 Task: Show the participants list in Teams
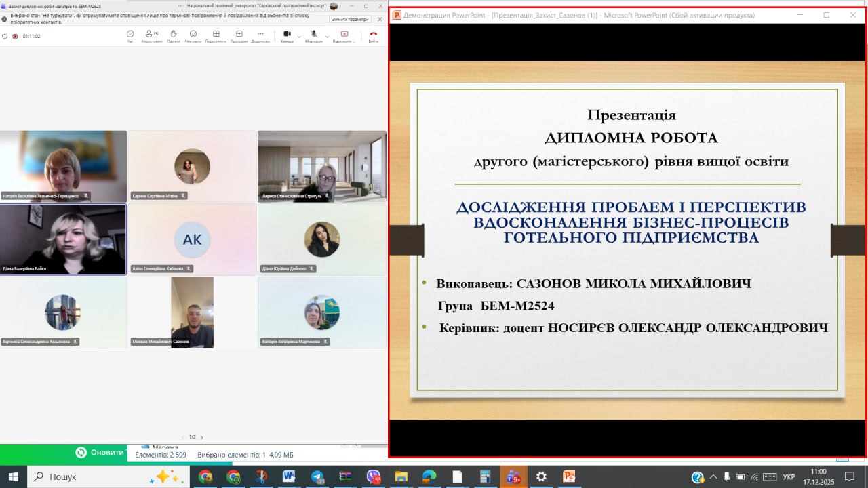[151, 35]
